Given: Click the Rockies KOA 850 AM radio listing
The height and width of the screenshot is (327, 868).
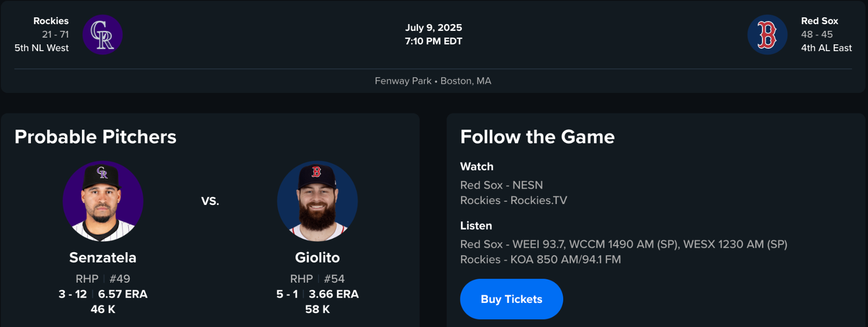Looking at the screenshot, I should (x=540, y=259).
